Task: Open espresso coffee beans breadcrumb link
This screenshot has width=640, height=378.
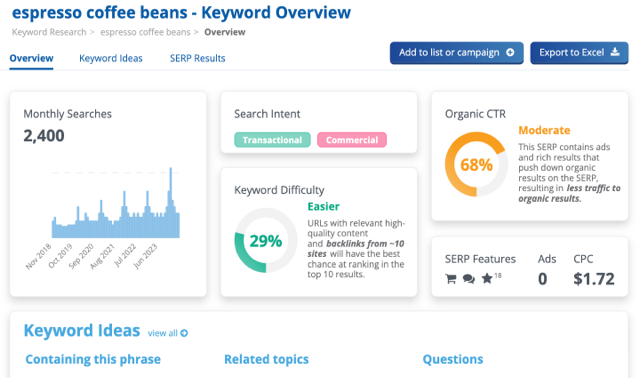Action: pyautogui.click(x=145, y=32)
